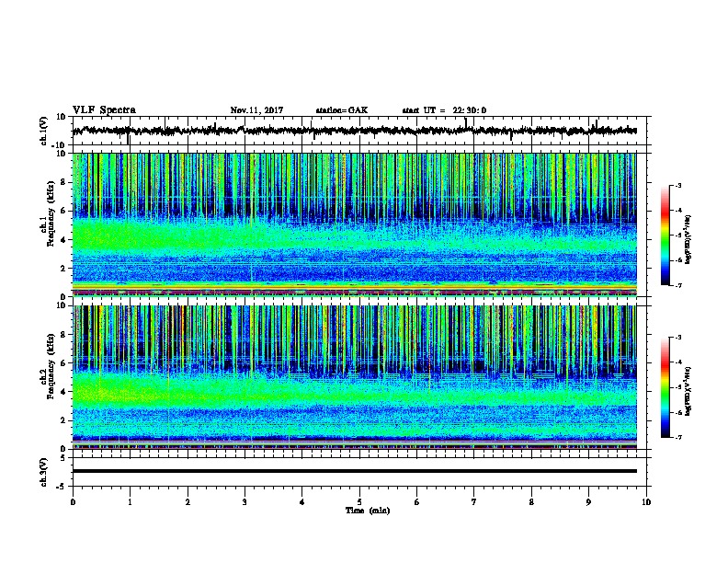The width and height of the screenshot is (728, 563).
Task: Click the '10' tick label on time axis
Action: [x=646, y=502]
